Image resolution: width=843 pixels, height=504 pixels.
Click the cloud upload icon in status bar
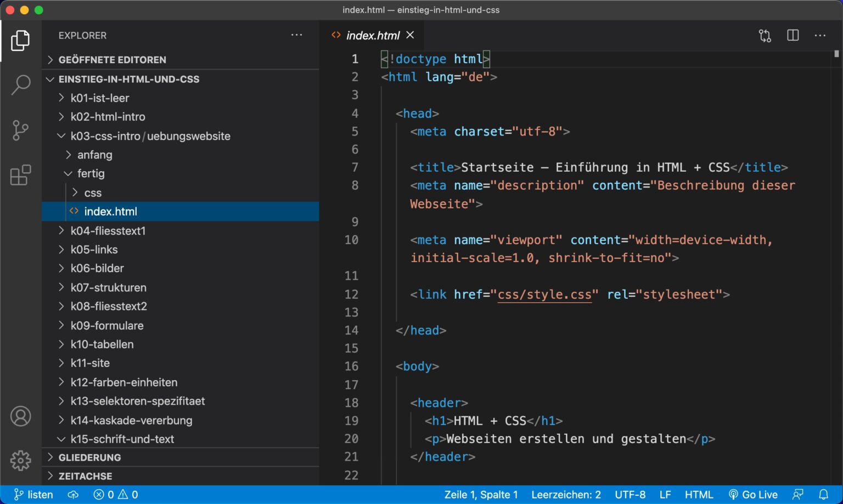(x=73, y=494)
